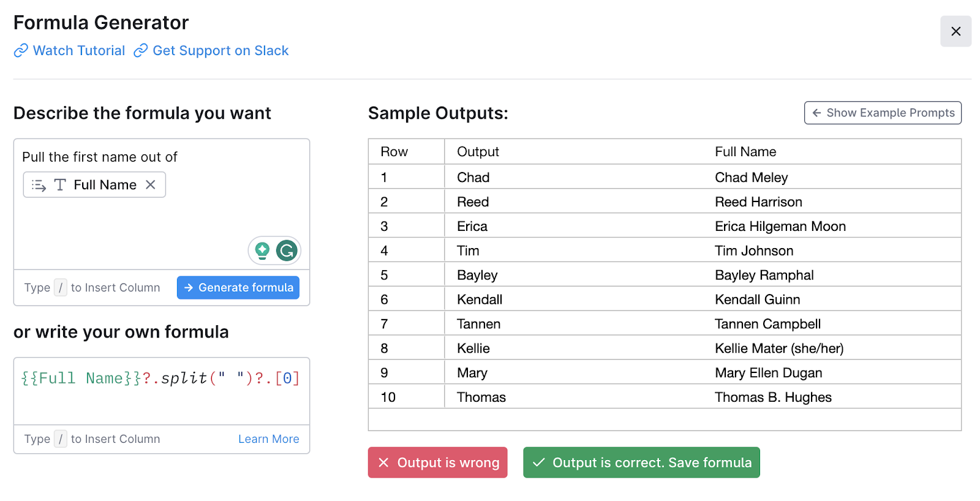Click the text type T icon

pyautogui.click(x=60, y=185)
